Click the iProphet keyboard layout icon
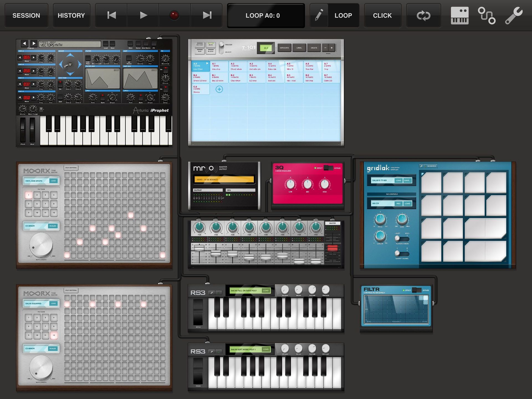The height and width of the screenshot is (399, 532). (x=41, y=109)
